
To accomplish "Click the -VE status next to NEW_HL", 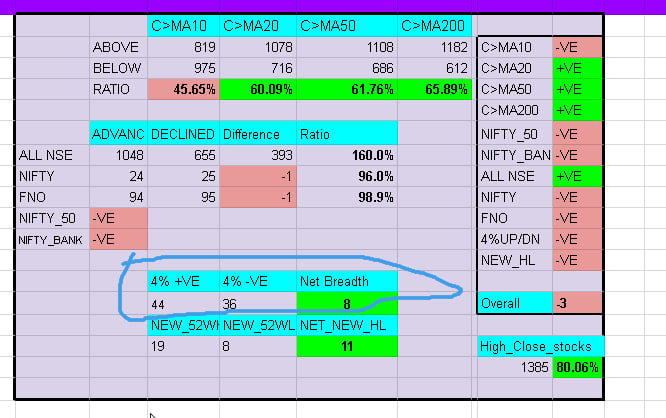I will coord(577,260).
